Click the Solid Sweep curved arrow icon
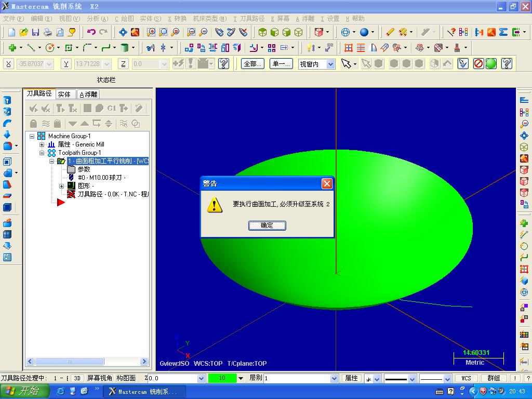The image size is (532, 399). [7, 123]
